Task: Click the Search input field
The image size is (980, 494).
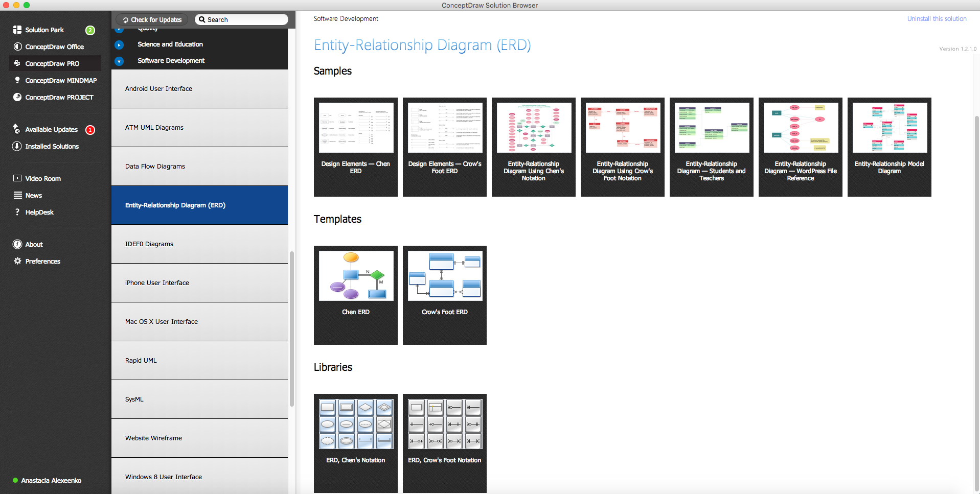Action: click(241, 19)
